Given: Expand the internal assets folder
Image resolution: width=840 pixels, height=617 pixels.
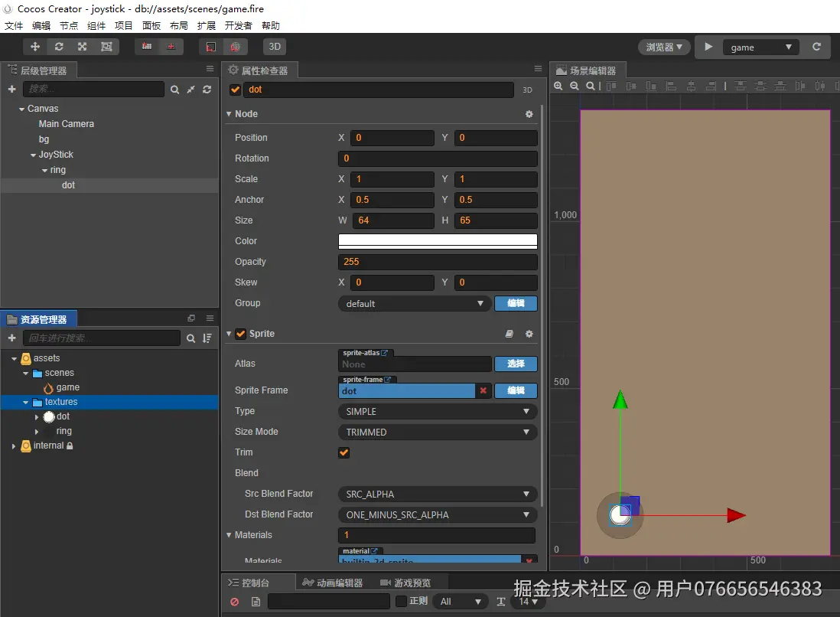Looking at the screenshot, I should [x=14, y=446].
